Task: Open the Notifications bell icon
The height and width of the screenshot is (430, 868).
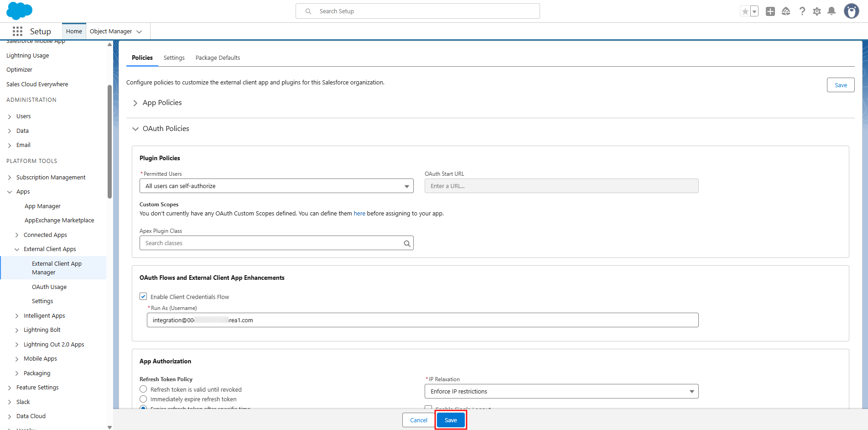Action: point(832,11)
